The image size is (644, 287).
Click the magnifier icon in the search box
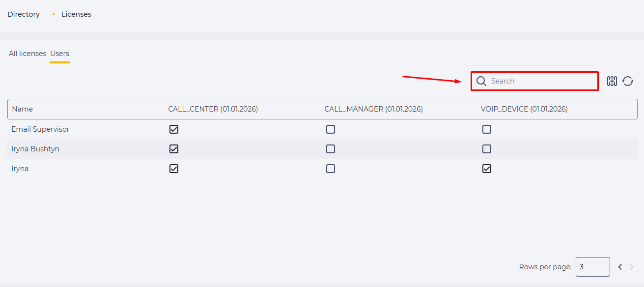481,81
